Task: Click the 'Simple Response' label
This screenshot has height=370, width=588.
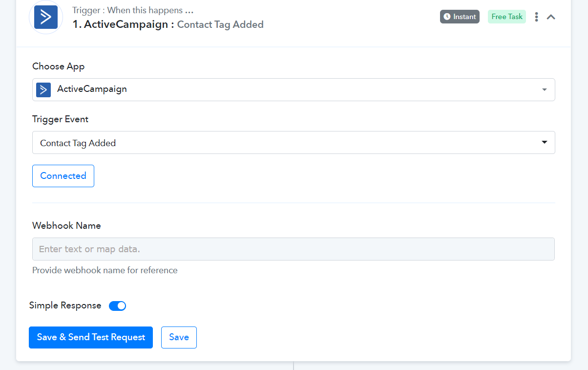Action: (65, 305)
